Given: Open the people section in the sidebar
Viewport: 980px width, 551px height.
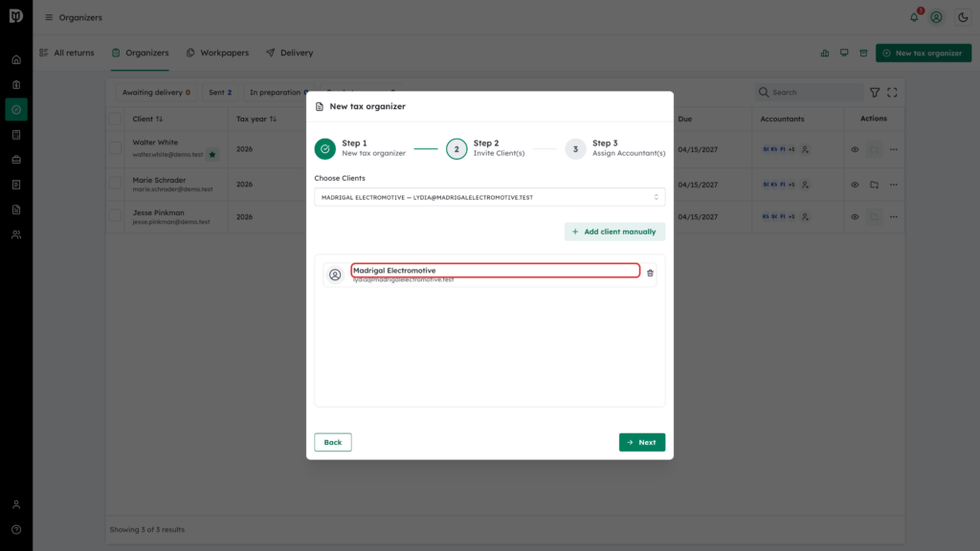Looking at the screenshot, I should pyautogui.click(x=16, y=235).
